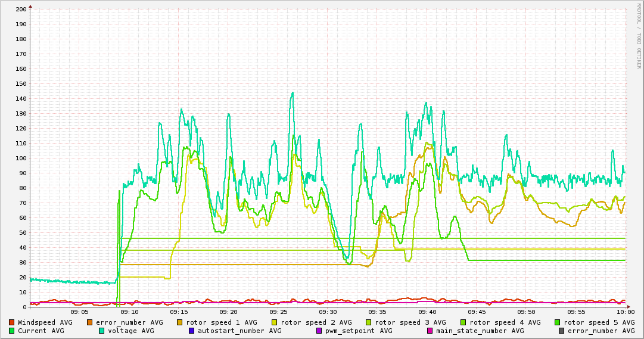Click the rotor speed 3 AVG color swatch
The height and width of the screenshot is (339, 644).
[x=369, y=322]
